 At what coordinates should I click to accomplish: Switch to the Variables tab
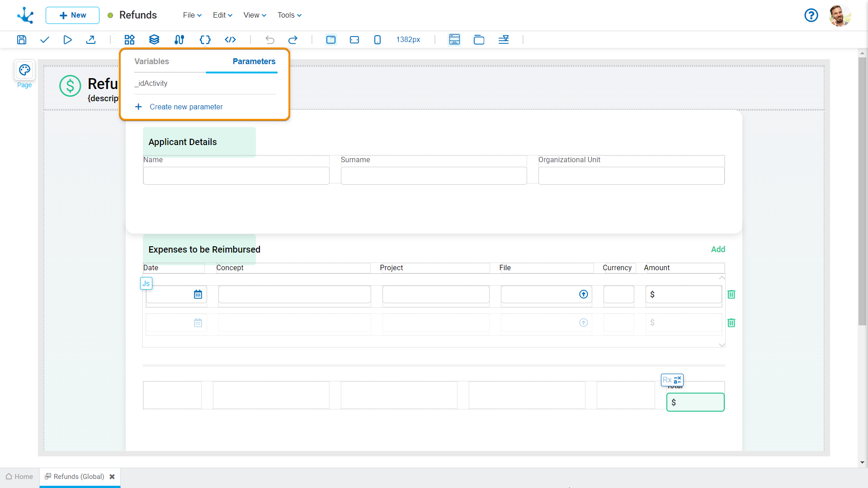[x=151, y=61]
